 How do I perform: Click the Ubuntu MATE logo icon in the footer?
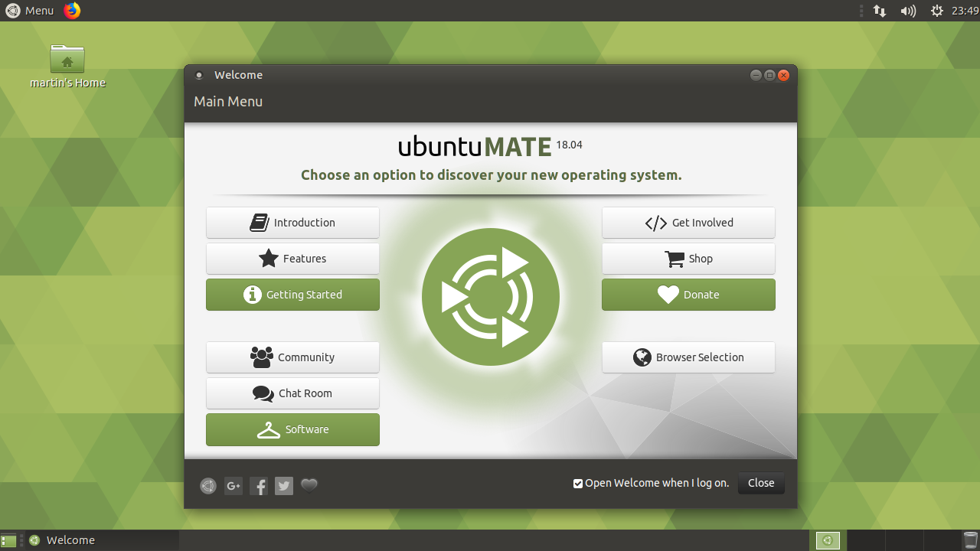tap(207, 486)
